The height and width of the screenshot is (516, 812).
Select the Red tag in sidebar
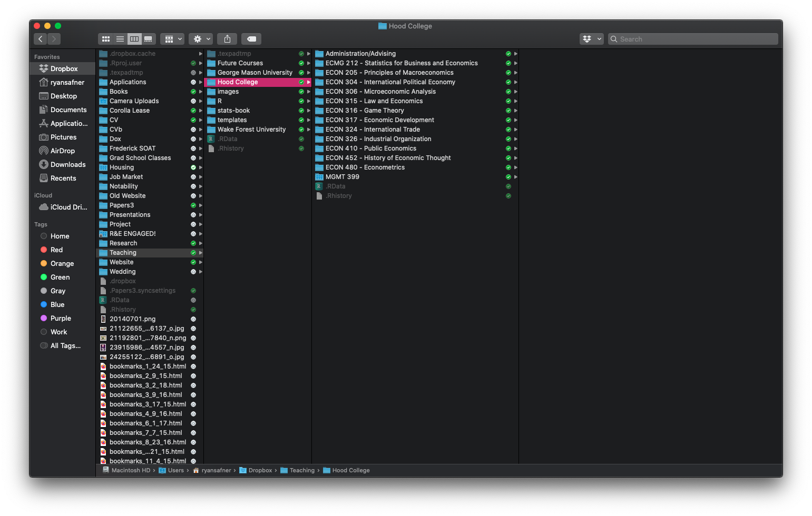point(56,250)
